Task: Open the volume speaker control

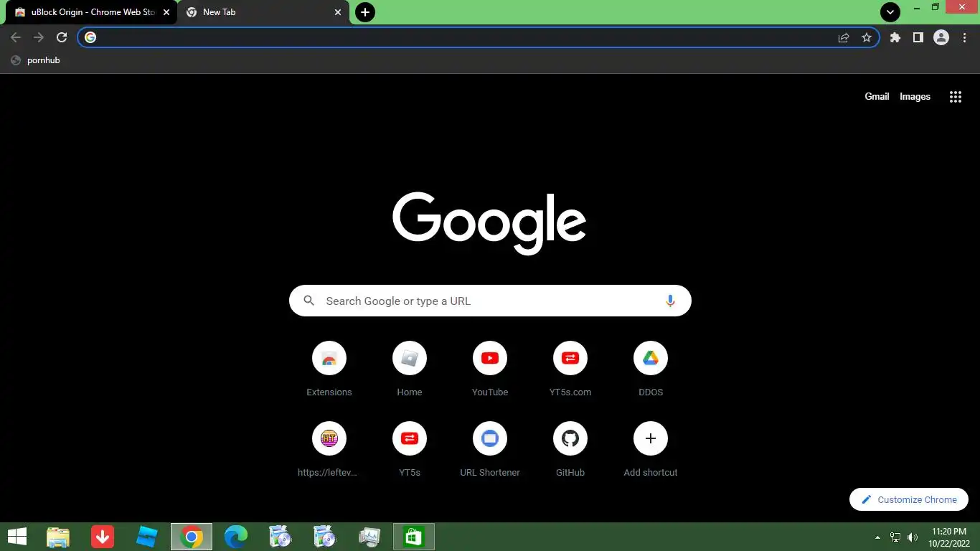Action: pyautogui.click(x=913, y=537)
